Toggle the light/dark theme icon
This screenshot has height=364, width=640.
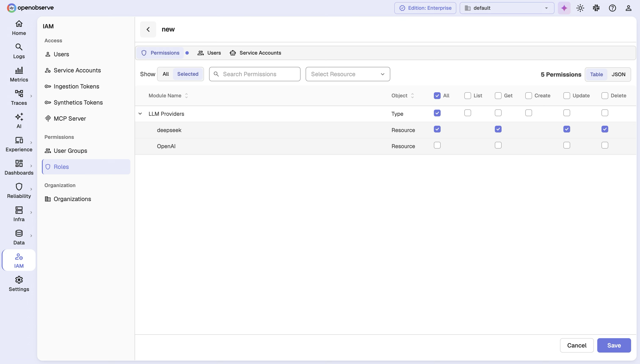coord(580,8)
